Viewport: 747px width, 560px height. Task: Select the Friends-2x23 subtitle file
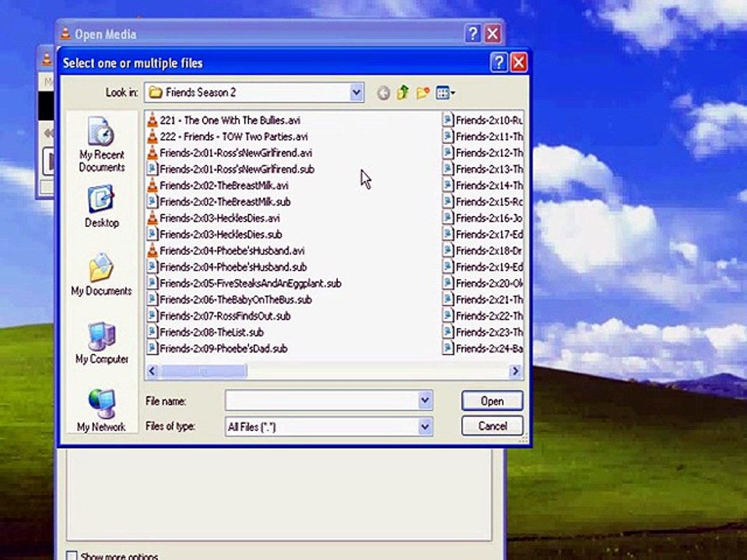[x=482, y=332]
